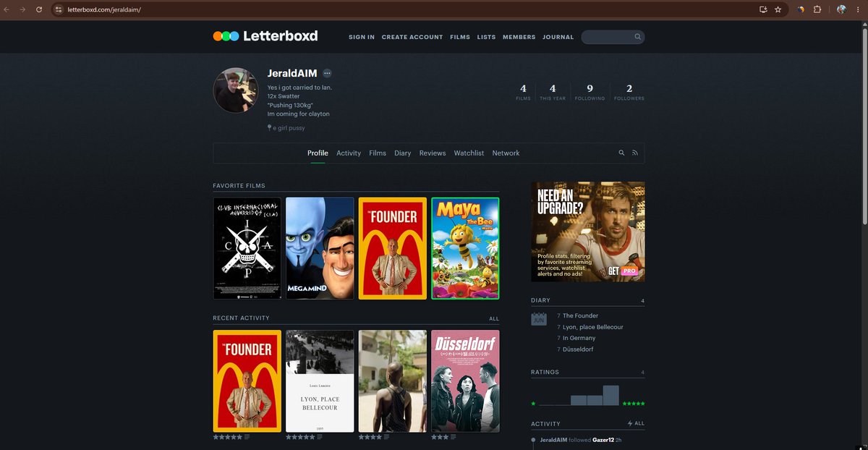Open the Watchlist tab
868x450 pixels.
tap(469, 153)
